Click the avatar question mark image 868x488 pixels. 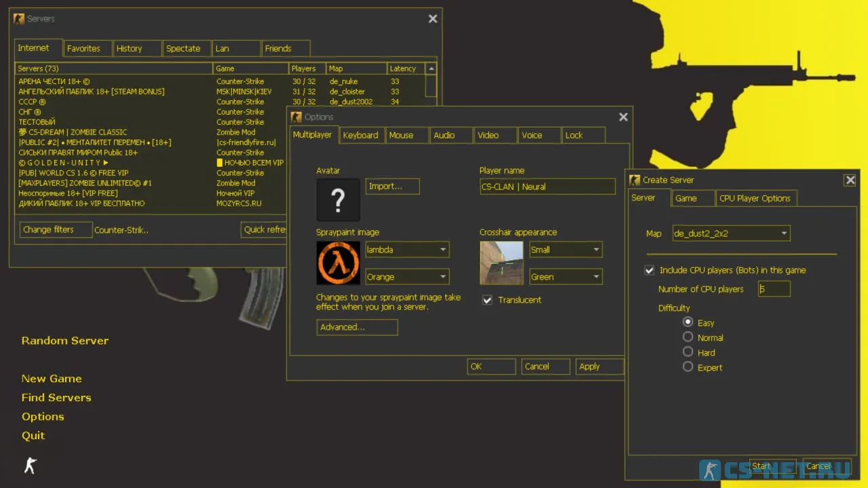pos(338,200)
